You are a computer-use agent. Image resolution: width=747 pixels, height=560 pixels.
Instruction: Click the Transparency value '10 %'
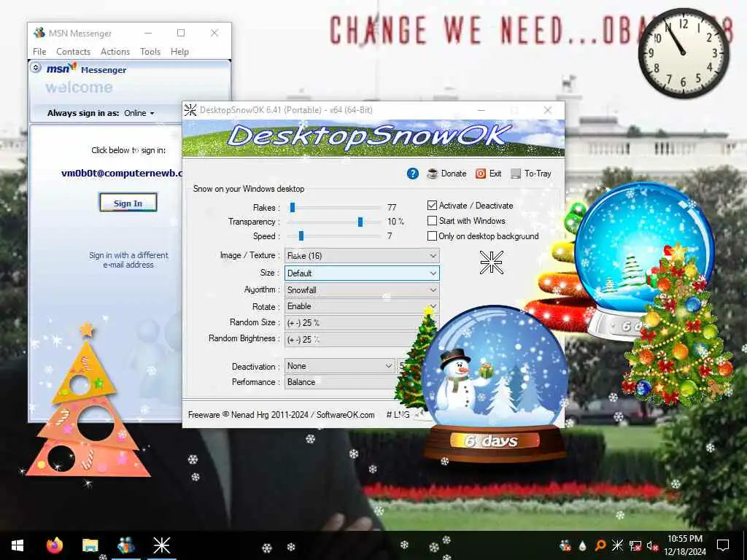pos(395,222)
